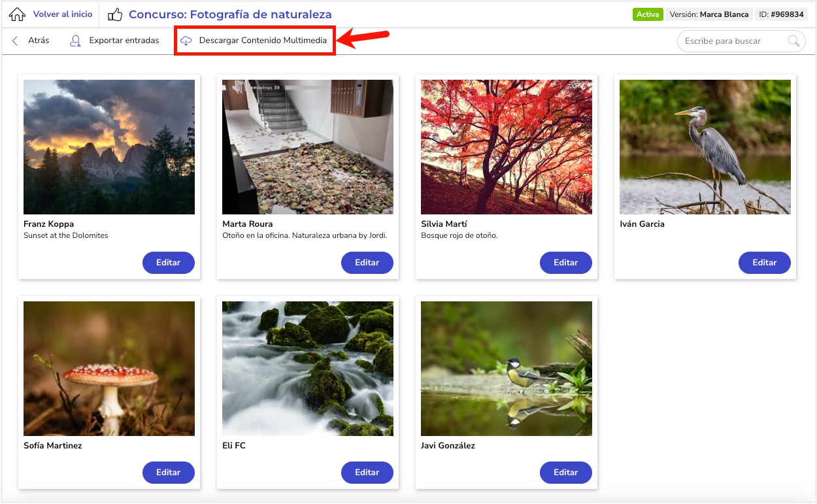Open Iván Garcia's heron photo

click(705, 147)
